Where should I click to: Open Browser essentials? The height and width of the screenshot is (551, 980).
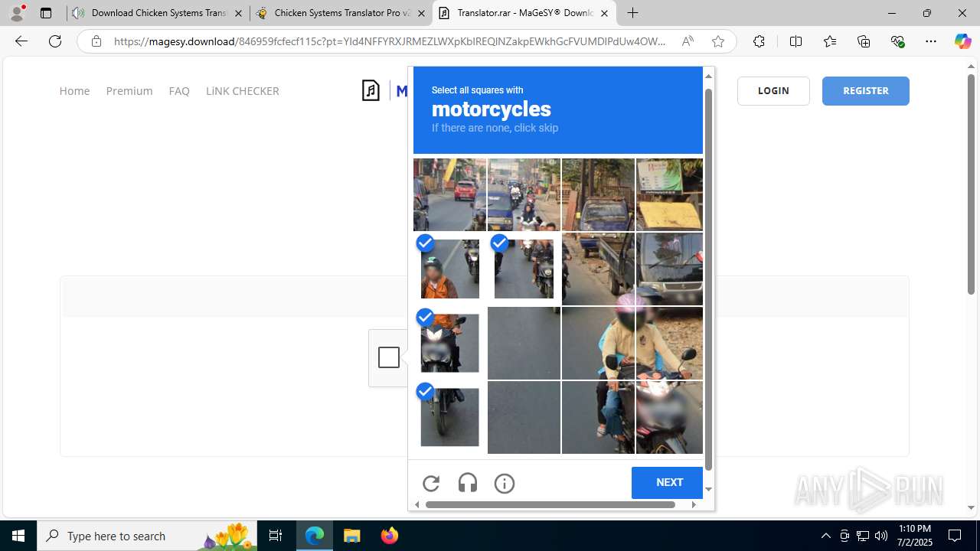(897, 41)
